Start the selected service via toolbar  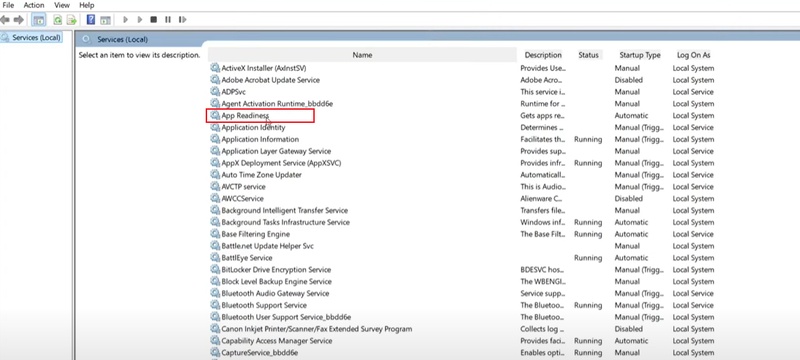point(126,20)
